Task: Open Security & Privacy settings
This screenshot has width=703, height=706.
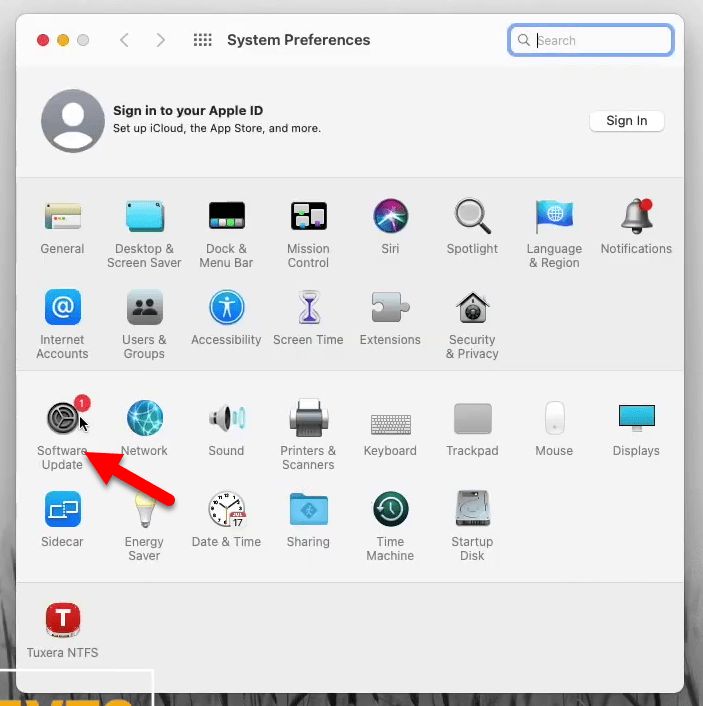Action: coord(472,307)
